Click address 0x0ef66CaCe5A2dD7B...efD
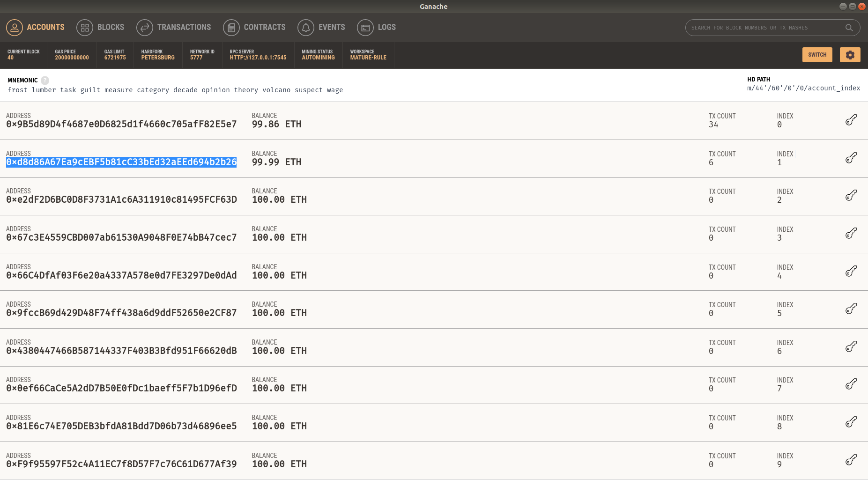This screenshot has width=868, height=493. [x=121, y=388]
